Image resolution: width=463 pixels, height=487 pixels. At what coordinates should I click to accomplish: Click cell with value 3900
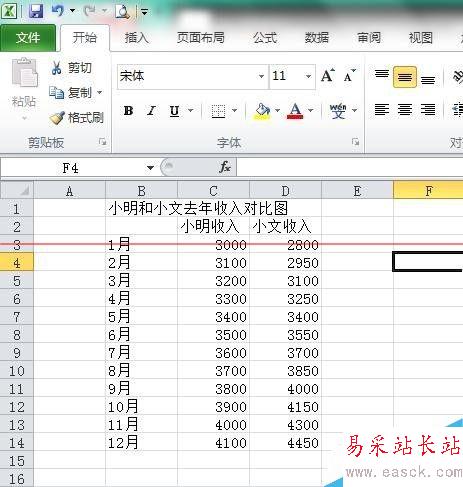click(x=213, y=407)
